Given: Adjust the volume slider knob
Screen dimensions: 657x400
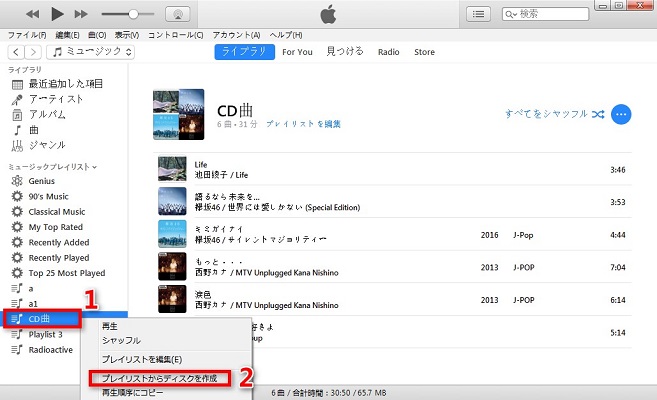Looking at the screenshot, I should 133,14.
